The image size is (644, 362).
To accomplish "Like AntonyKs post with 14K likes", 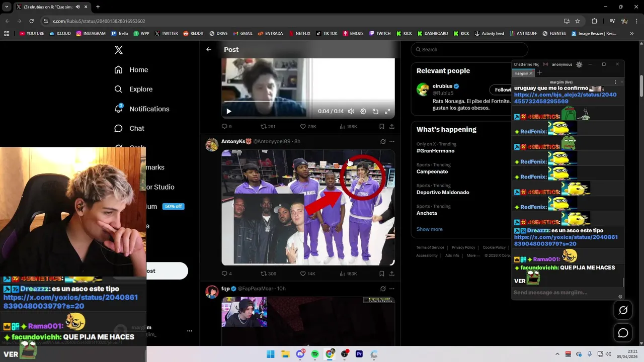I will (x=307, y=274).
